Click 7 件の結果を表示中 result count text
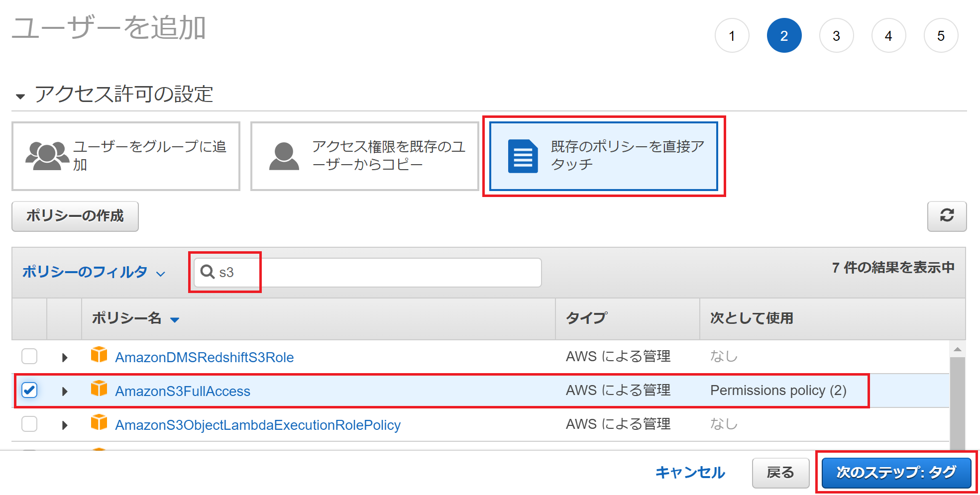The width and height of the screenshot is (980, 495). pyautogui.click(x=893, y=268)
